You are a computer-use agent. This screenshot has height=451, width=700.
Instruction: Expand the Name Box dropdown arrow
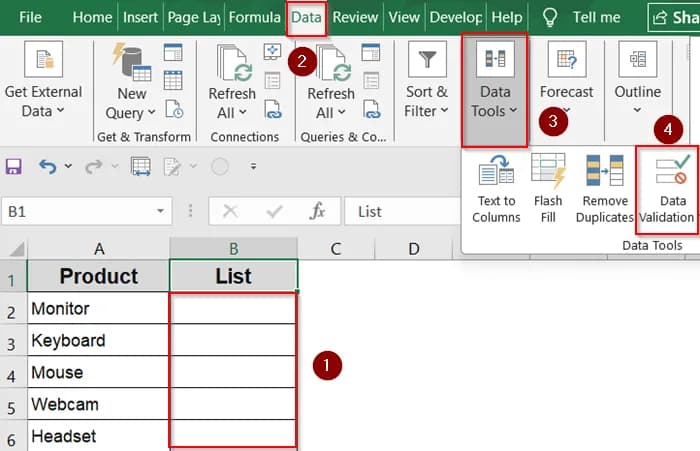point(160,211)
